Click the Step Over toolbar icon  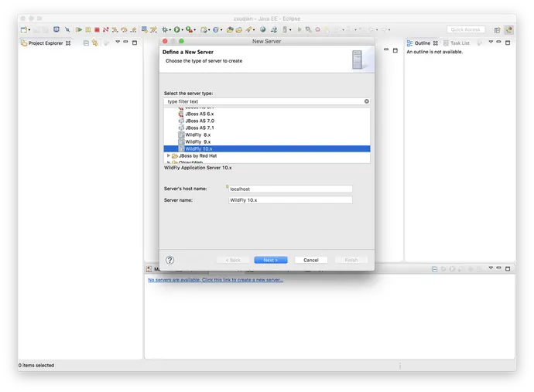pyautogui.click(x=124, y=29)
